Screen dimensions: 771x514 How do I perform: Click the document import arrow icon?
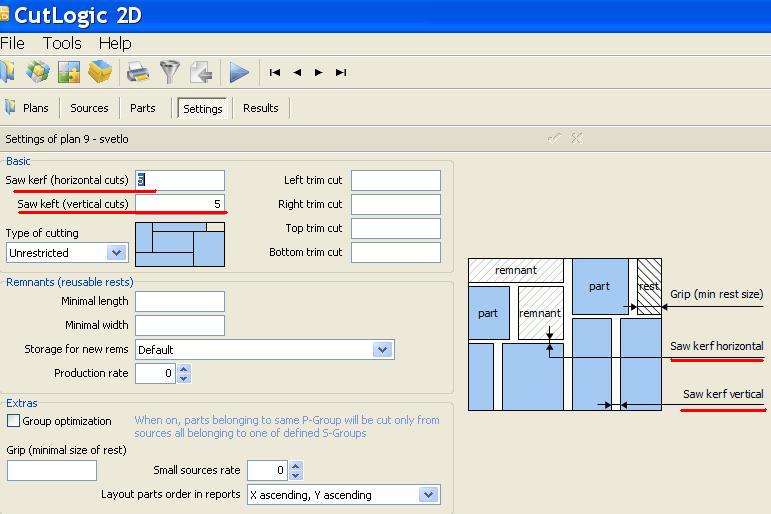tap(201, 72)
